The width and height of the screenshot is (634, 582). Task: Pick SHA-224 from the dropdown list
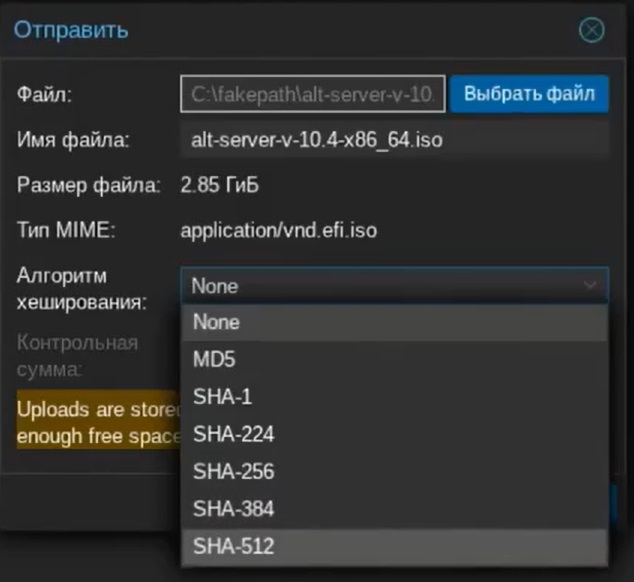click(233, 434)
